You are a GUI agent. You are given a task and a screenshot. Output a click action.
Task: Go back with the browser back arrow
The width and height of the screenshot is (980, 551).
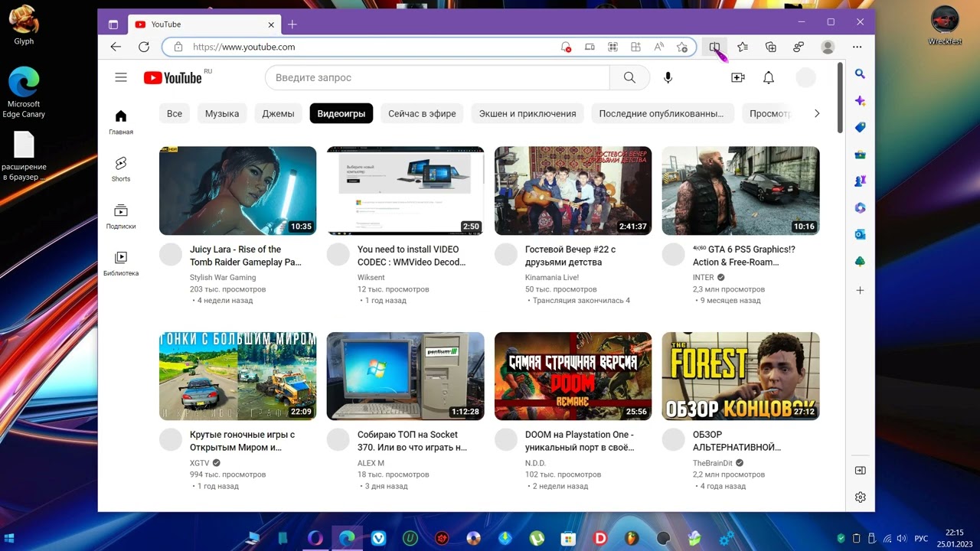click(x=116, y=47)
